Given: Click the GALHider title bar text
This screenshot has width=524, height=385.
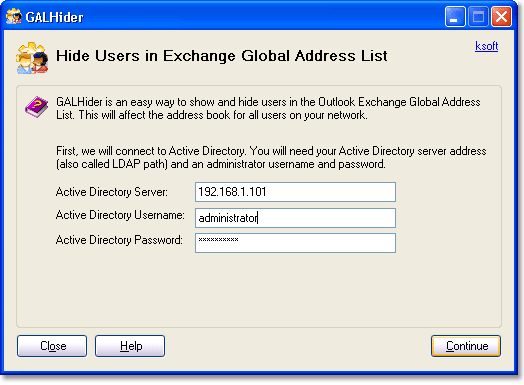Looking at the screenshot, I should [x=54, y=17].
